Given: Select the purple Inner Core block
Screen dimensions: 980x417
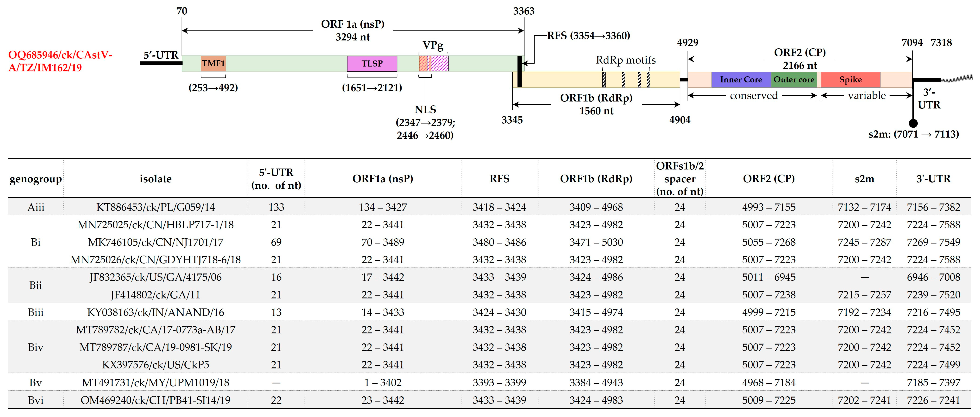Looking at the screenshot, I should click(741, 79).
